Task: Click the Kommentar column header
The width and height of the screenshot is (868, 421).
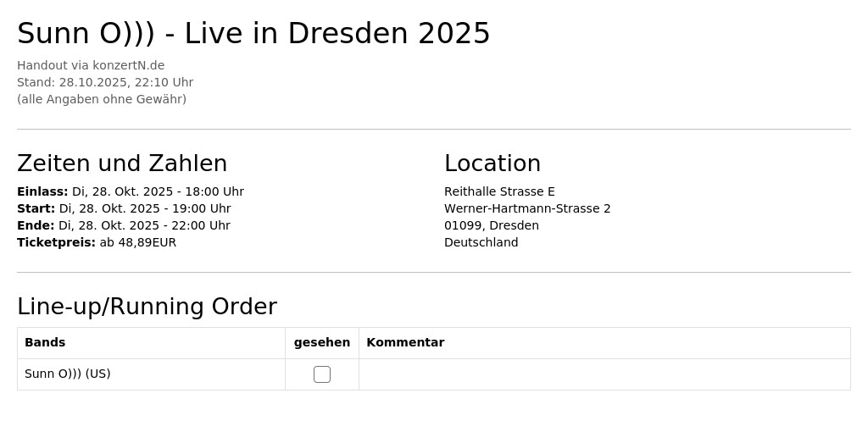Action: (405, 342)
